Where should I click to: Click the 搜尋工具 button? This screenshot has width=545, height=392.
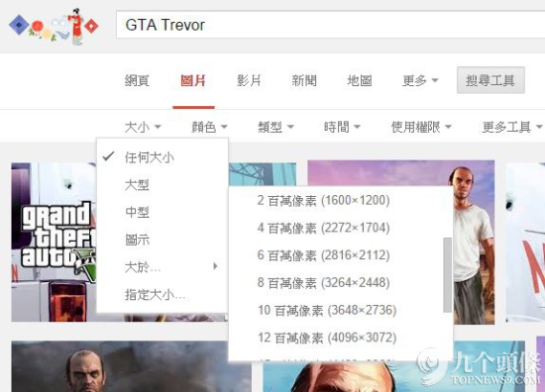(490, 80)
